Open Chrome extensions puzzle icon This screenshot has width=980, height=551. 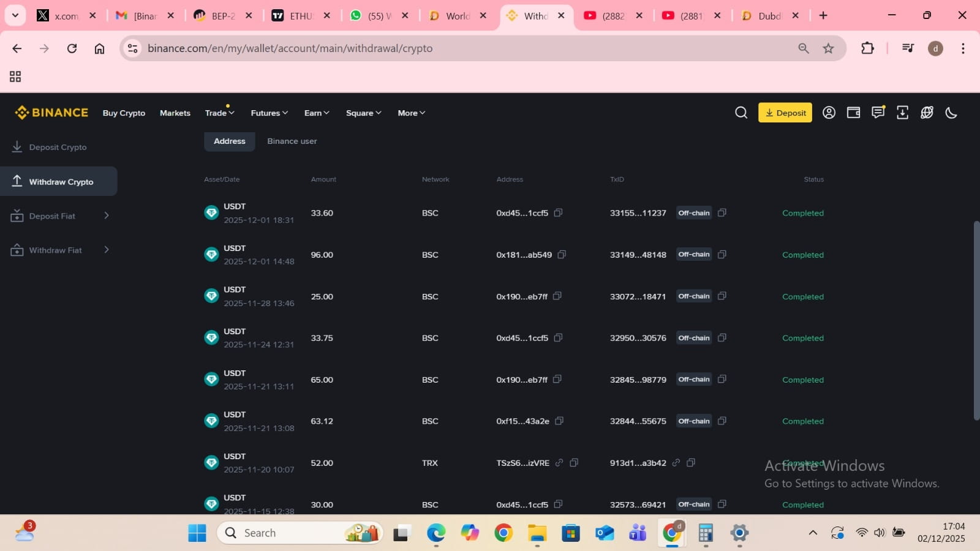[867, 48]
